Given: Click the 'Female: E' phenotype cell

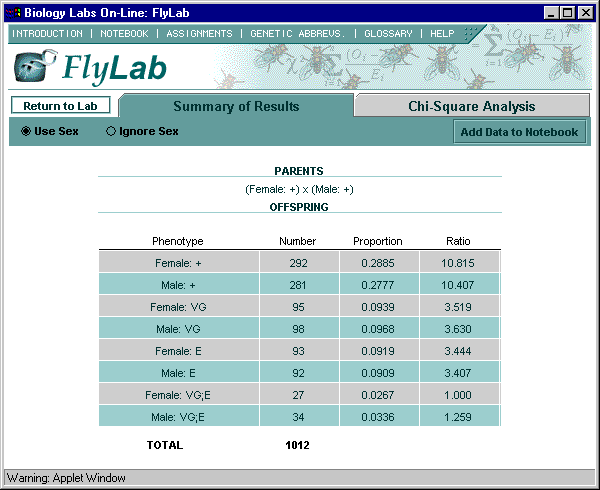Looking at the screenshot, I should pyautogui.click(x=179, y=351).
